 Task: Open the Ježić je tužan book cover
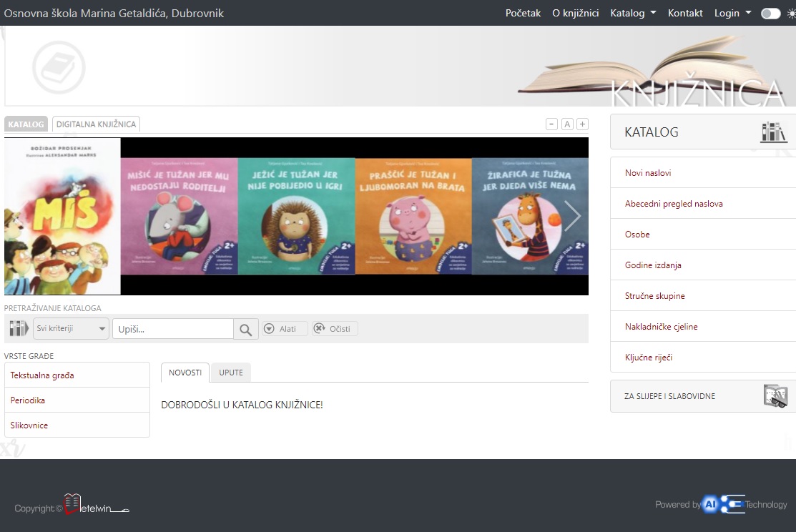[297, 216]
